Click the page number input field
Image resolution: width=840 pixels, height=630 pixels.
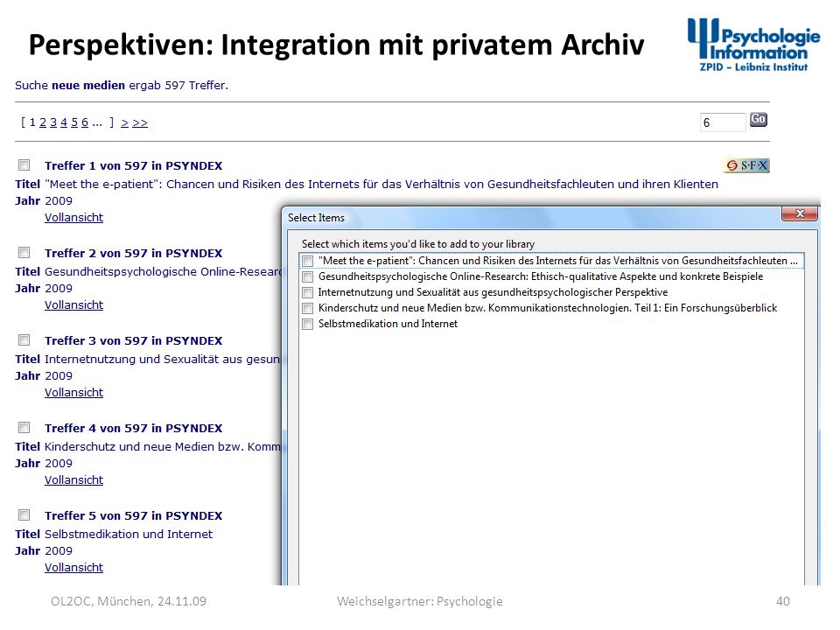[722, 122]
